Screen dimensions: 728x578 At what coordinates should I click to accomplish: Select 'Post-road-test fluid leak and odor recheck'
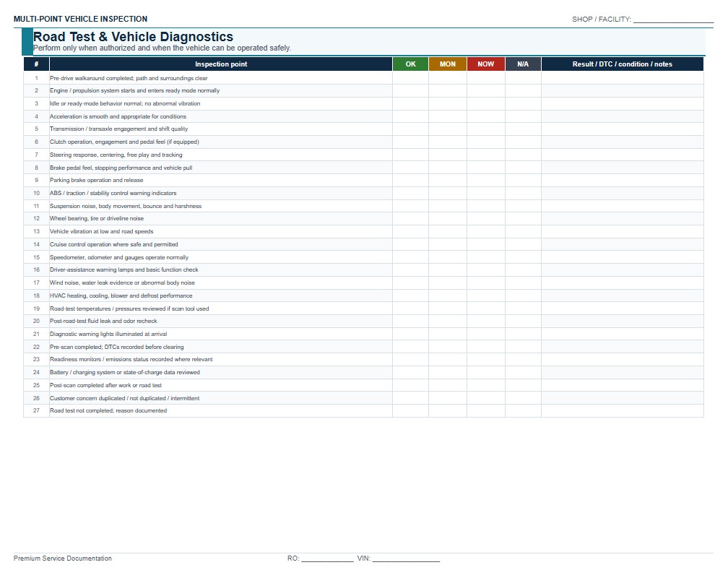103,321
